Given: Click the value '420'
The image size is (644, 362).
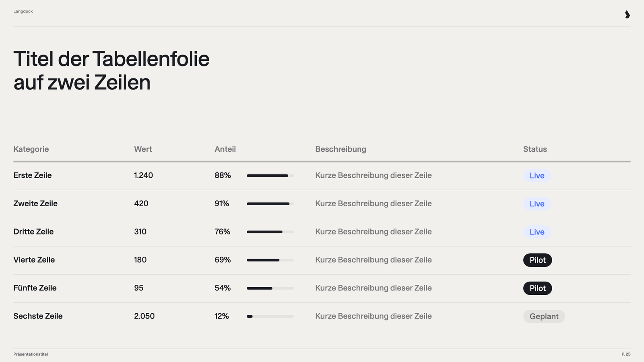Looking at the screenshot, I should click(141, 204).
